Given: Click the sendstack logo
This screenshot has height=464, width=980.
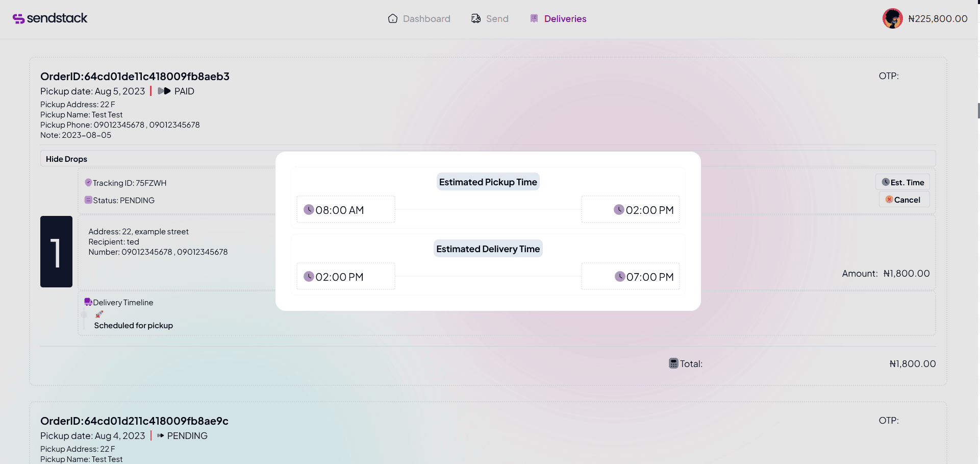Looking at the screenshot, I should pyautogui.click(x=49, y=18).
